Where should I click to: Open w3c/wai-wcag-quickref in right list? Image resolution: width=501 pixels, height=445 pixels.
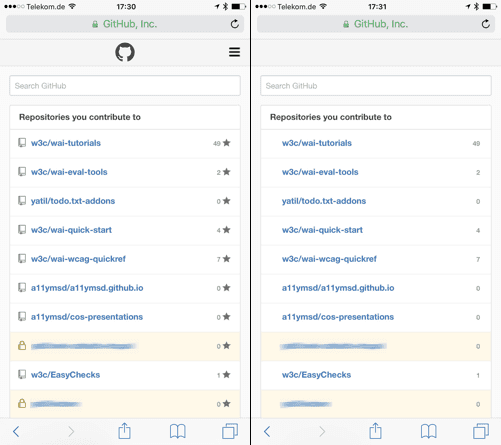point(329,259)
